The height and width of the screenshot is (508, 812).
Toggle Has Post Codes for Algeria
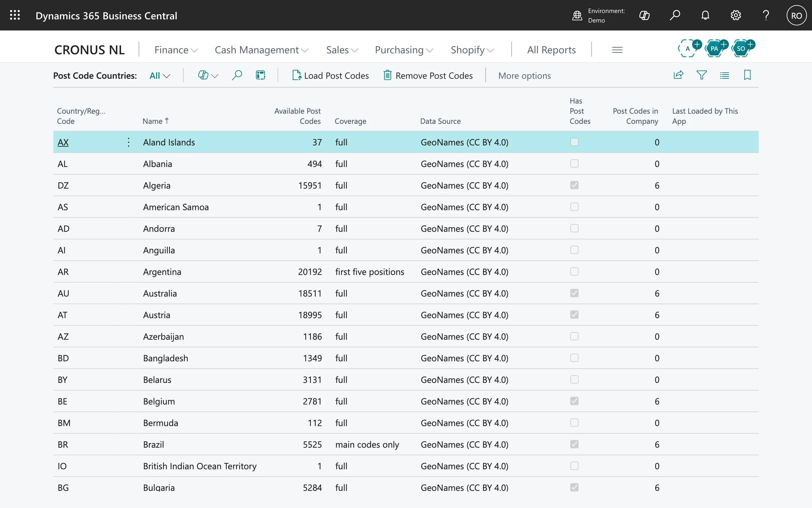coord(574,185)
